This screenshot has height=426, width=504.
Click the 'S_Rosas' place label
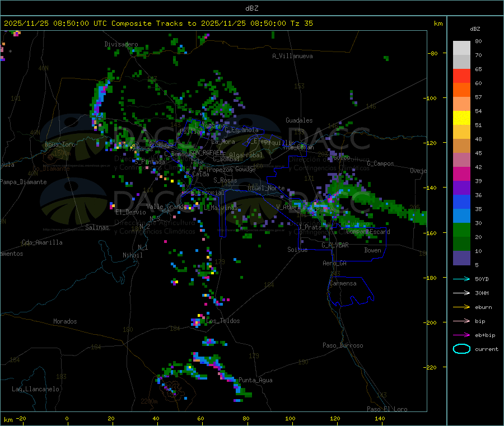(x=225, y=180)
